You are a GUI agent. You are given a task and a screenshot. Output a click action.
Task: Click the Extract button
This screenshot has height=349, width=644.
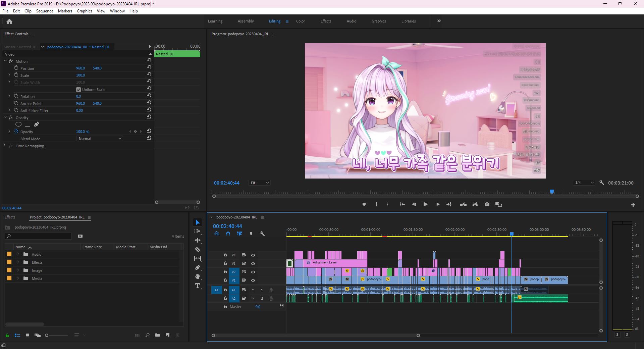coord(475,204)
